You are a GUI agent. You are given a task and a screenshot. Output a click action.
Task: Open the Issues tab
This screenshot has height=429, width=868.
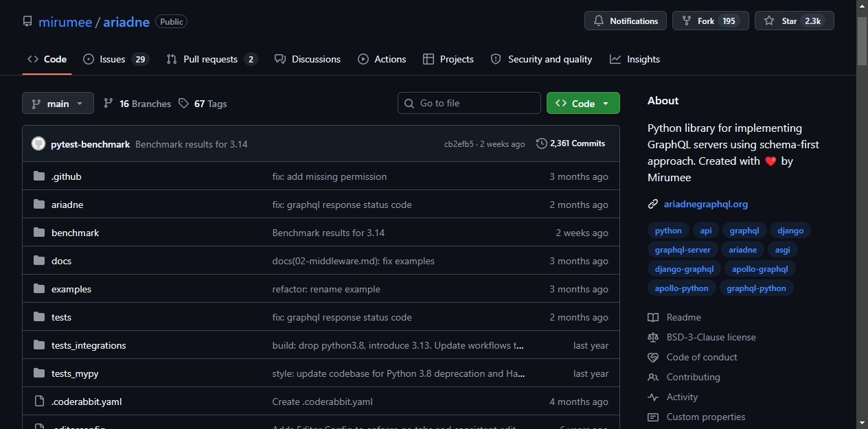pos(116,59)
